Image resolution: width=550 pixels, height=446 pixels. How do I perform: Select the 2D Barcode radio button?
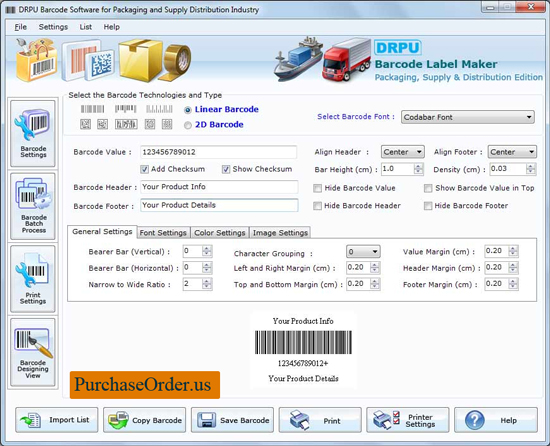click(188, 125)
